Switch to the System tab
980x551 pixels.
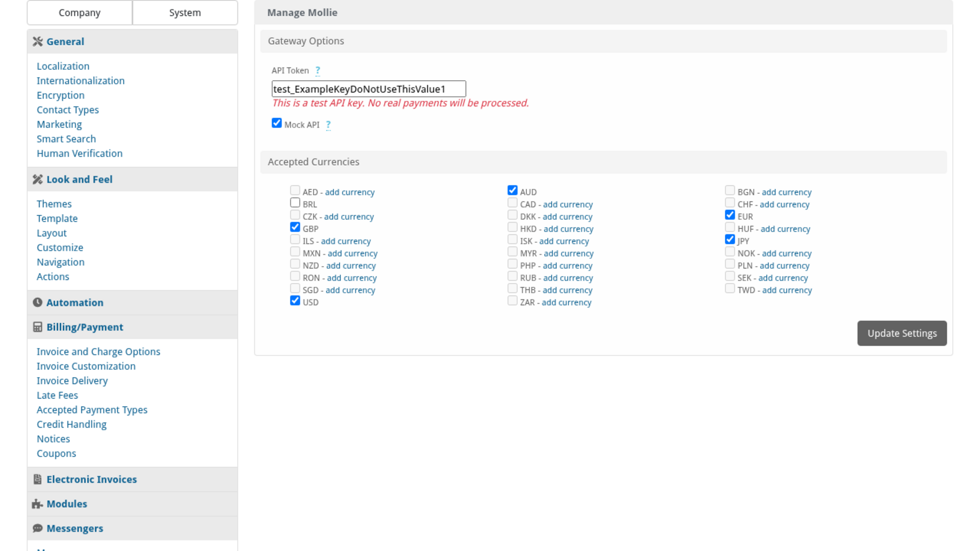pyautogui.click(x=185, y=13)
